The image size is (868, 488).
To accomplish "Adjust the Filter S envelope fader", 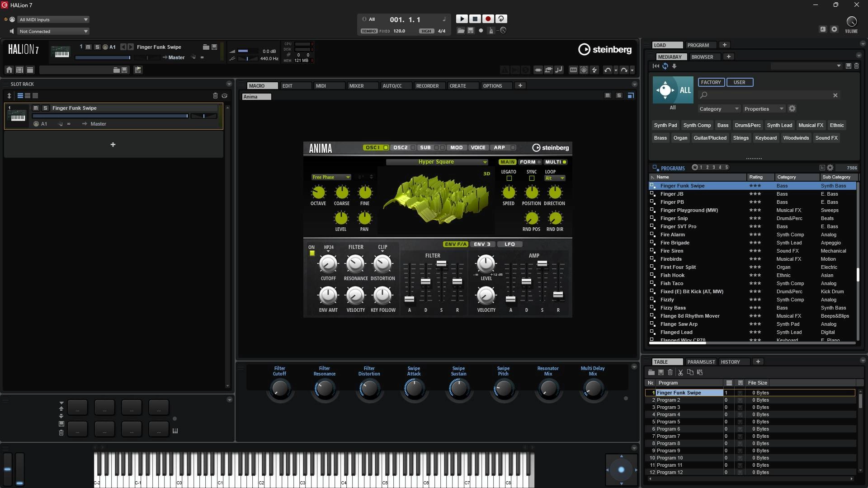I will click(441, 263).
